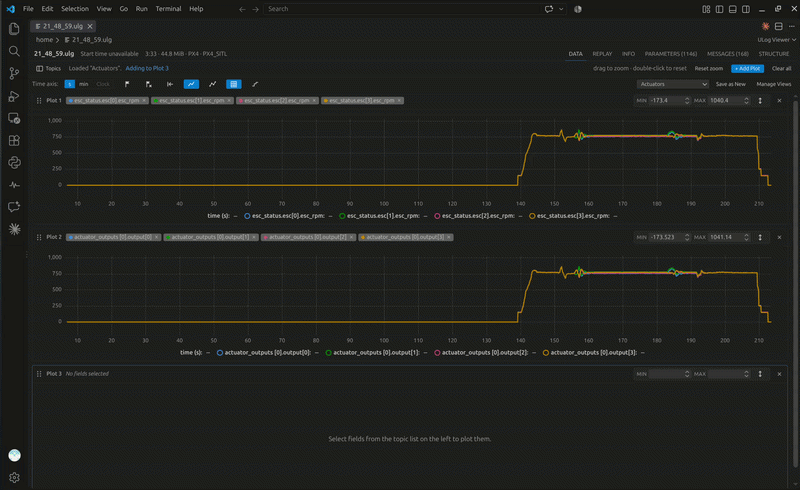Click the Reset zoom button
This screenshot has height=490, width=800.
(x=709, y=68)
